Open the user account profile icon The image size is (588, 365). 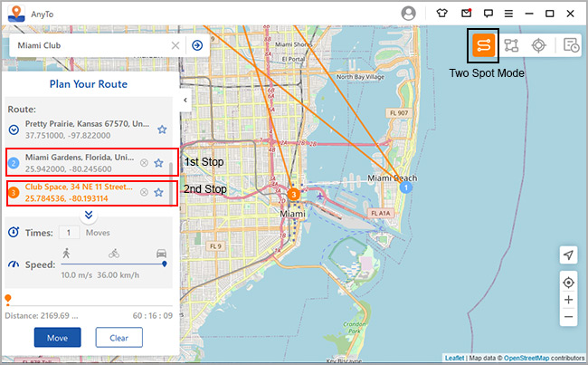(409, 14)
